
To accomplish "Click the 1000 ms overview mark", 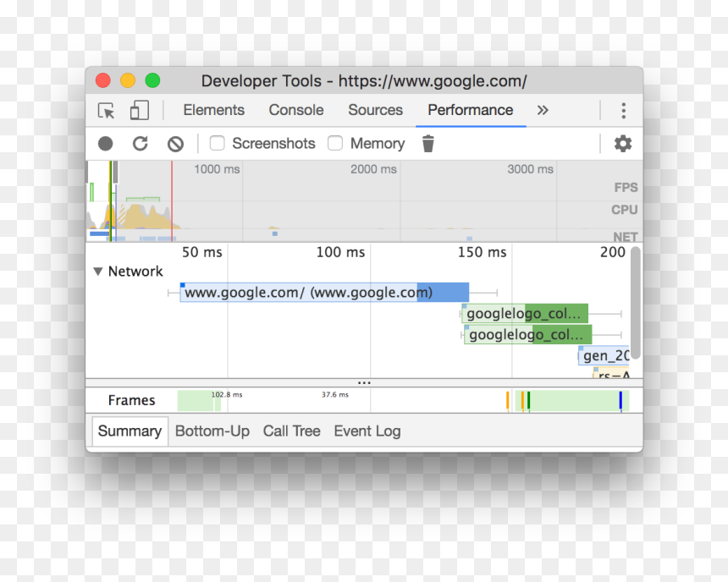I will [217, 169].
